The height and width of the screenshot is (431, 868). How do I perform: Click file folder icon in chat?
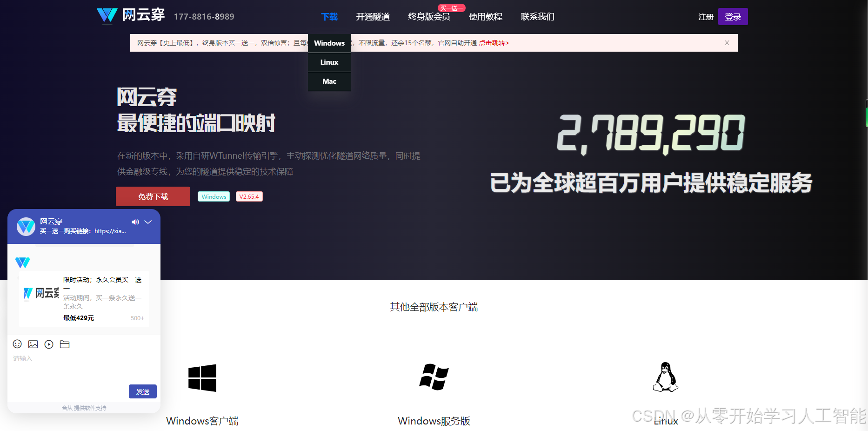[x=65, y=344]
